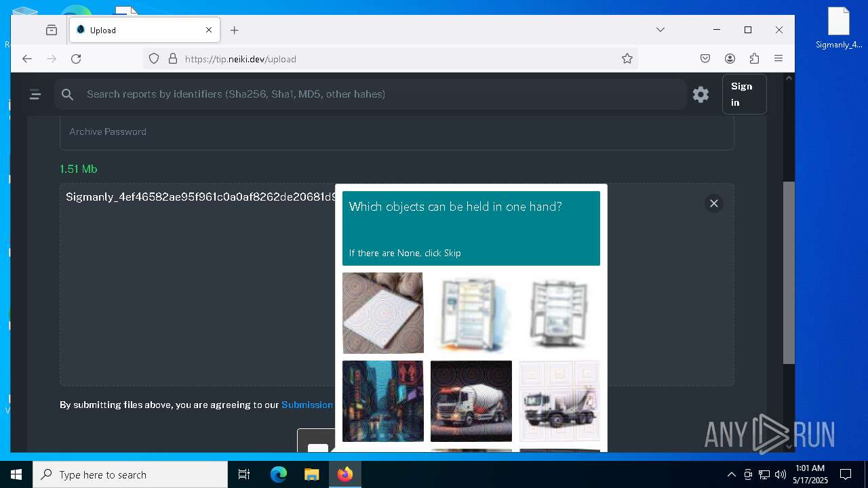
Task: Remove the uploaded Sigmanly file
Action: point(714,203)
